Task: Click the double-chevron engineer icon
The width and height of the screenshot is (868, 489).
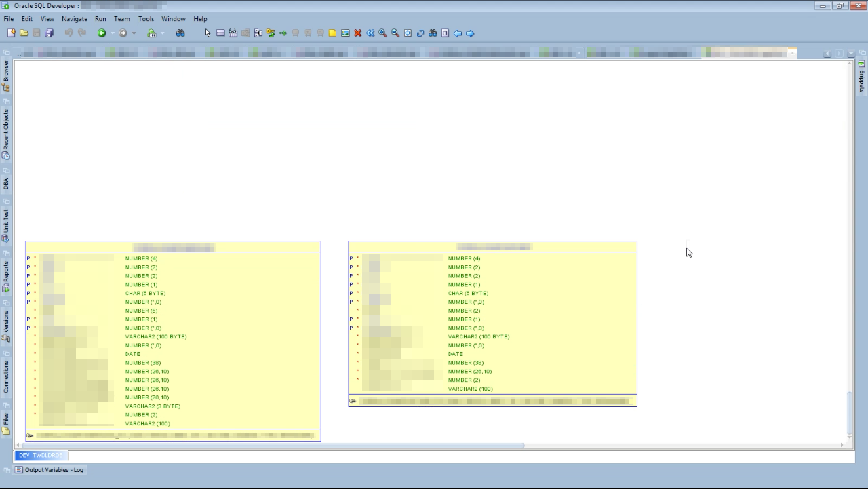Action: (370, 33)
